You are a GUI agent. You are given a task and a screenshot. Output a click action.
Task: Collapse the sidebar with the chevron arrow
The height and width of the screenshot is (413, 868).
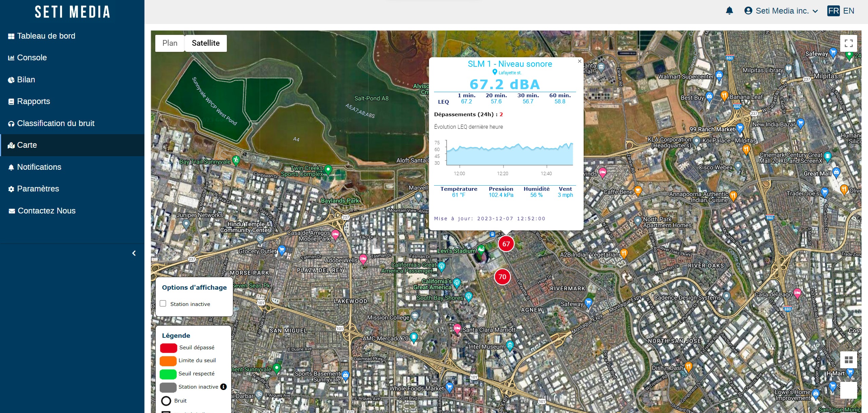(x=134, y=253)
